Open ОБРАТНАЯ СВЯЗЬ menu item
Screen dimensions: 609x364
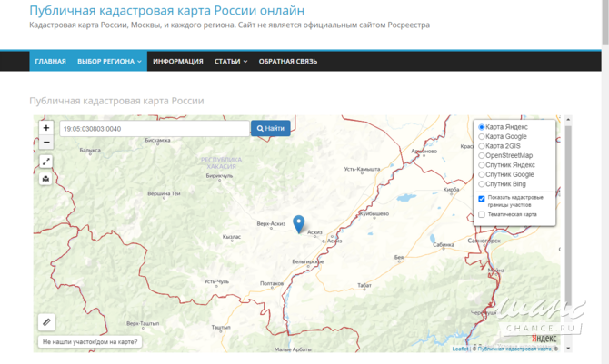(288, 62)
